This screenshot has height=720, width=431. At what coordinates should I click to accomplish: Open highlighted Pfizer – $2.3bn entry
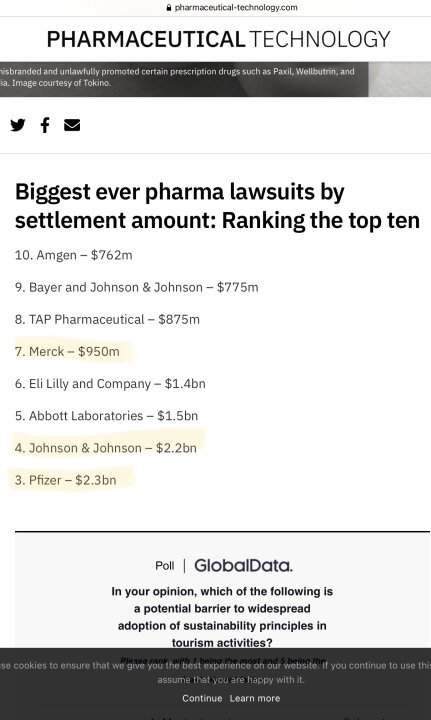65,480
